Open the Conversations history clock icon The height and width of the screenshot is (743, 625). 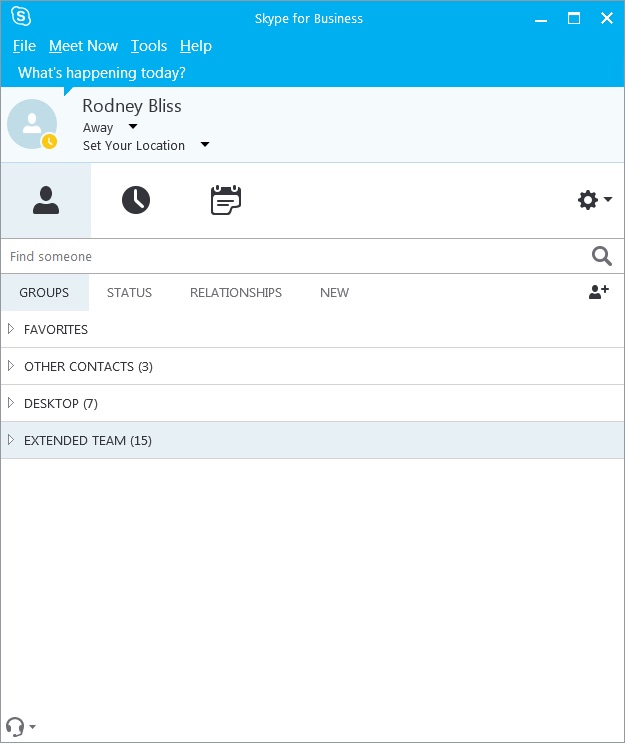point(136,200)
